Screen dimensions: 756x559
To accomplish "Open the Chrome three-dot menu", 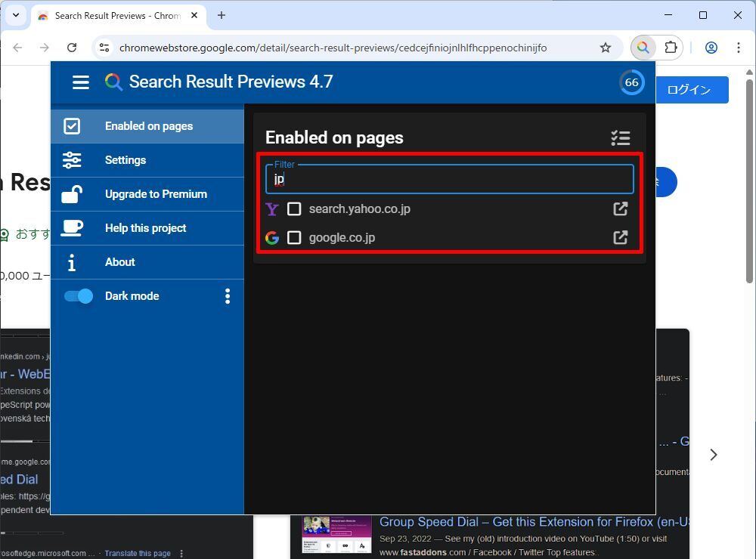I will (738, 48).
